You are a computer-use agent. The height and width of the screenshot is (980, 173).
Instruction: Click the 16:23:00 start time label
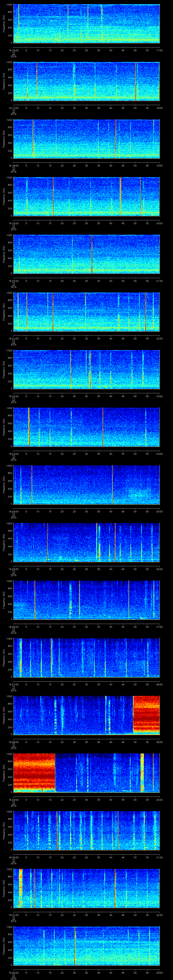point(13,454)
